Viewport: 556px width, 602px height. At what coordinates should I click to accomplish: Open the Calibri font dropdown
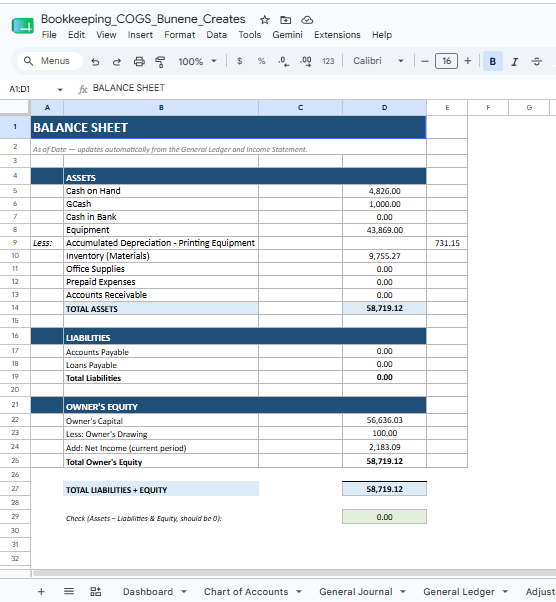379,61
